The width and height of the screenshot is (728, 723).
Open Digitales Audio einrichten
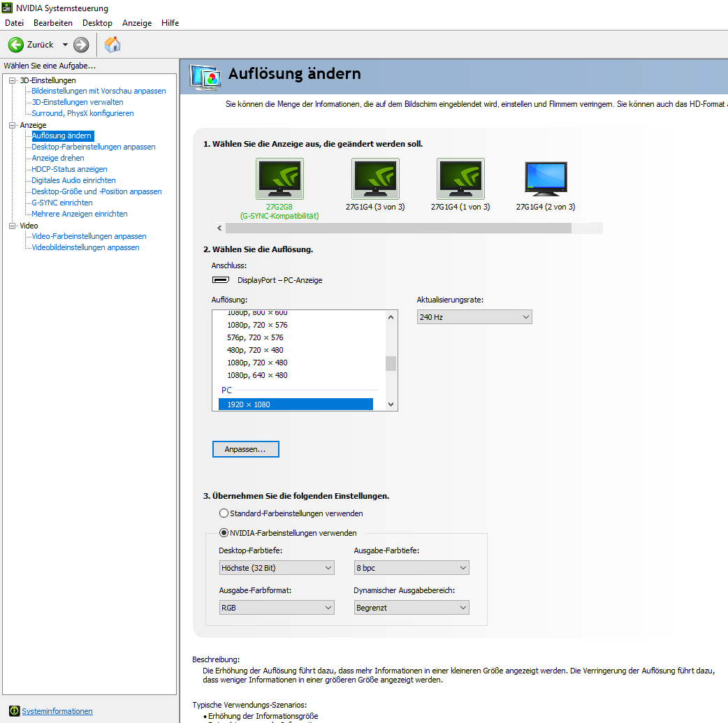73,180
